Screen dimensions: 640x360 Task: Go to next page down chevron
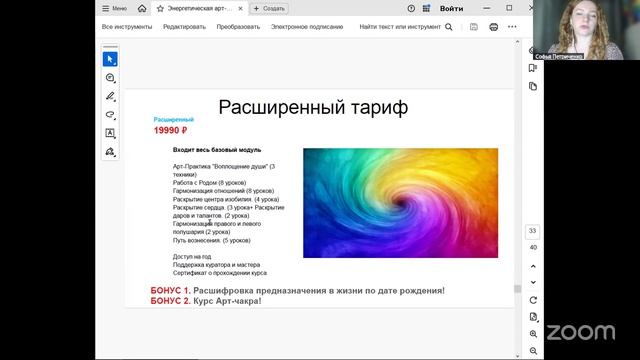point(533,282)
